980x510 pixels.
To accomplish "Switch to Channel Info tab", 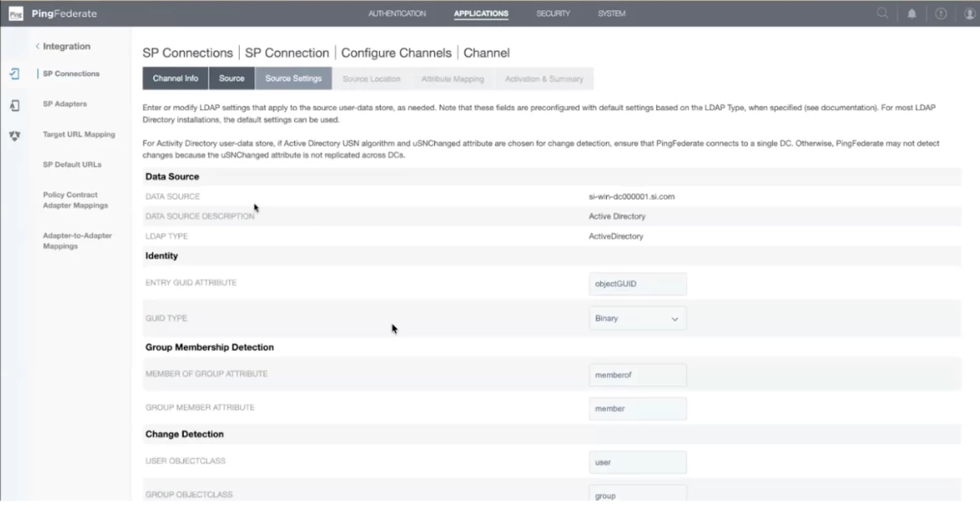I will (175, 79).
